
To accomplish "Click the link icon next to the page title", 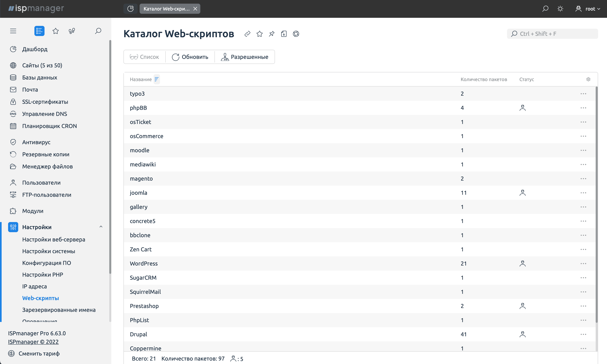I will click(247, 34).
